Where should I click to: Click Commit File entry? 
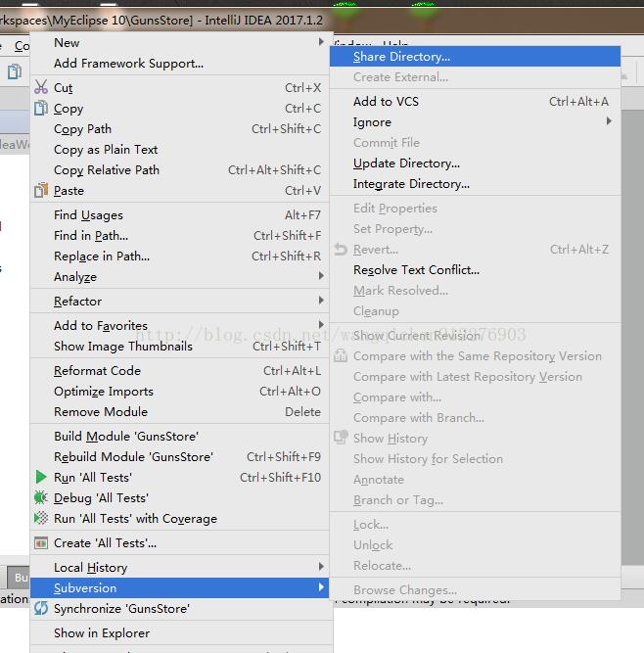(475, 142)
